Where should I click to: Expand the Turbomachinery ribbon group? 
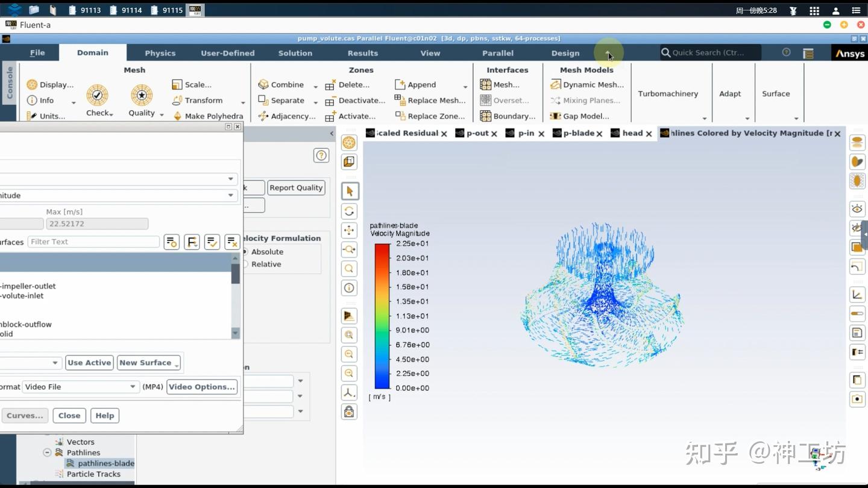point(704,118)
